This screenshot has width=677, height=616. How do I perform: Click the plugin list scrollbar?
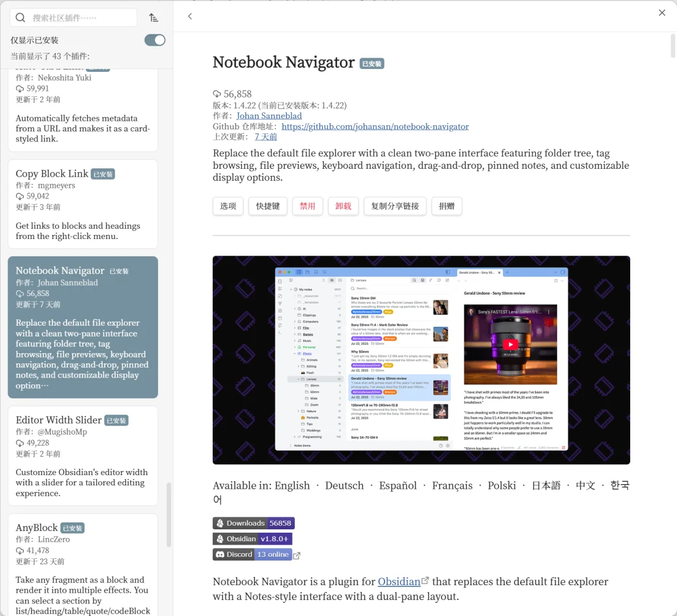169,514
